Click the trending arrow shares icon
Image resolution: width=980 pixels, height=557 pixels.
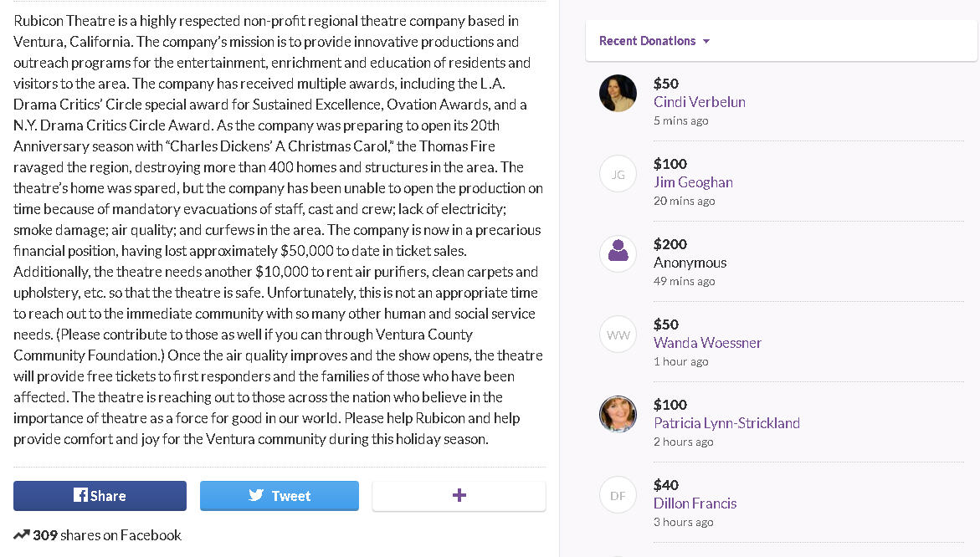[x=22, y=535]
